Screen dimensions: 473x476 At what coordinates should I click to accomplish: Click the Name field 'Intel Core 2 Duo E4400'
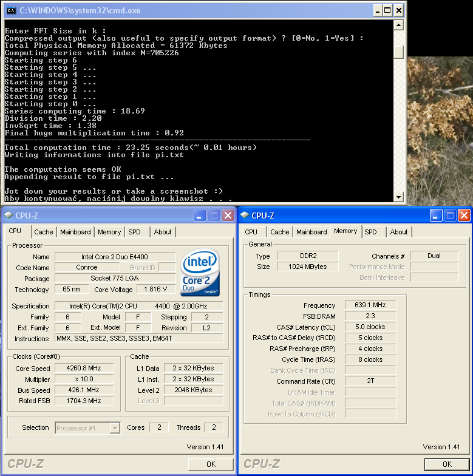pos(115,257)
